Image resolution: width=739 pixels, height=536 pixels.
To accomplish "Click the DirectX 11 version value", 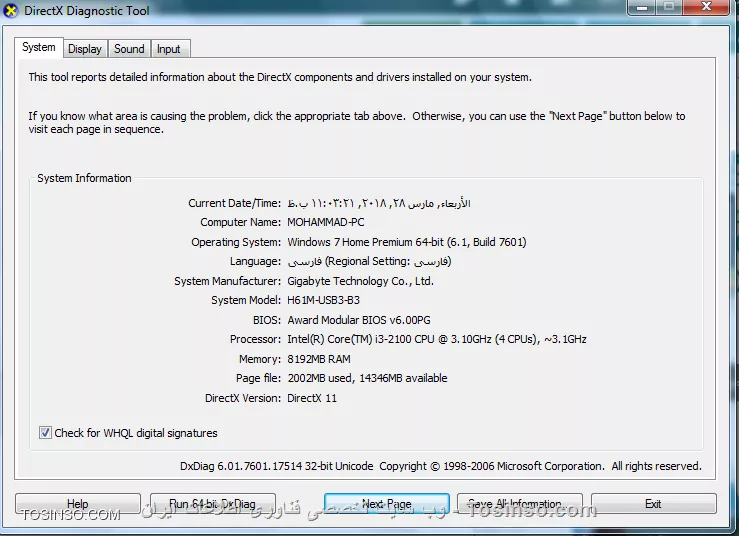I will click(x=312, y=398).
